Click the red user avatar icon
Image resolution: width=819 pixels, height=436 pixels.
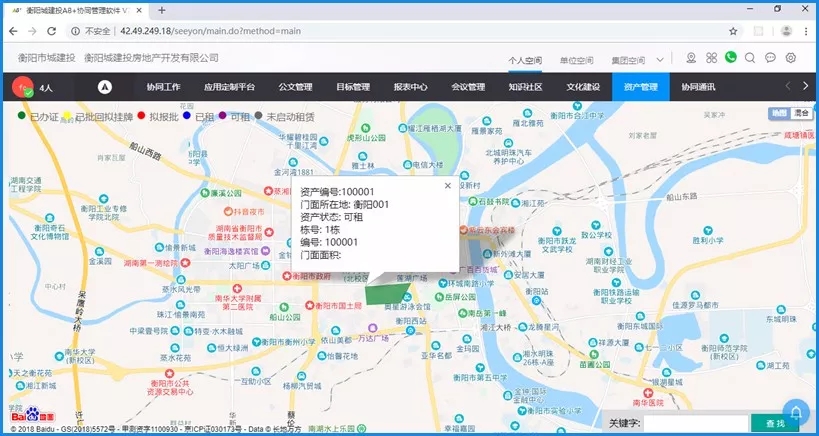22,87
